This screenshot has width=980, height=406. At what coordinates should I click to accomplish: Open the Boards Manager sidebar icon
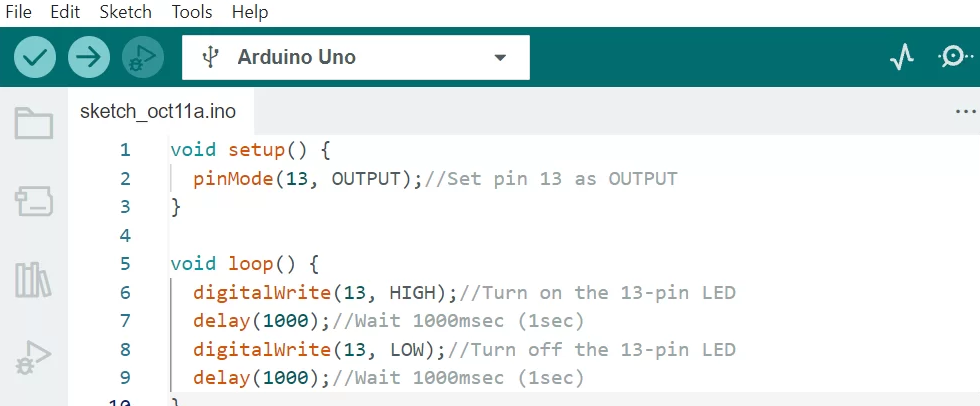[34, 202]
